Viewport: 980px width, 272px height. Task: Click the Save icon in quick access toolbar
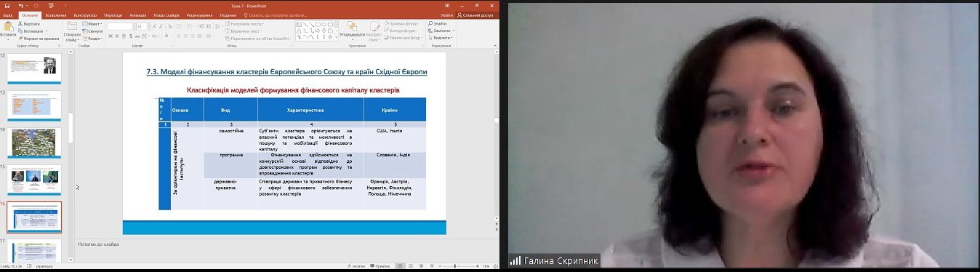click(x=7, y=5)
